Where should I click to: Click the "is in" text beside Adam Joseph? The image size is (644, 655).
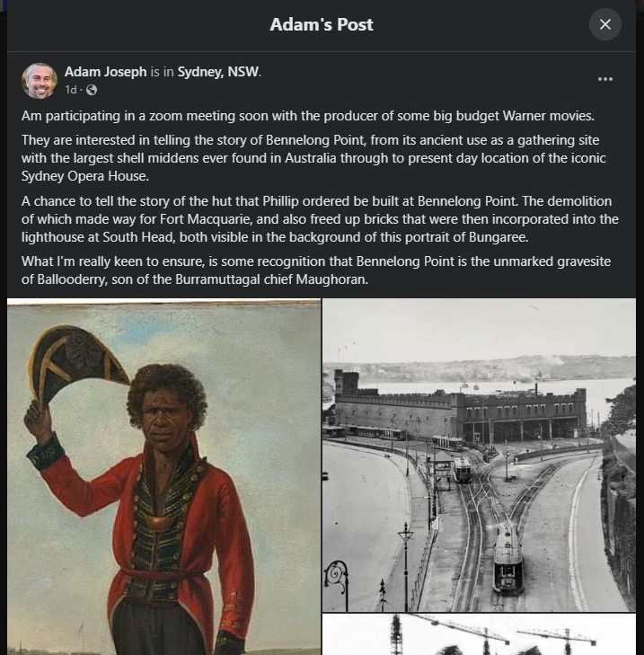162,72
